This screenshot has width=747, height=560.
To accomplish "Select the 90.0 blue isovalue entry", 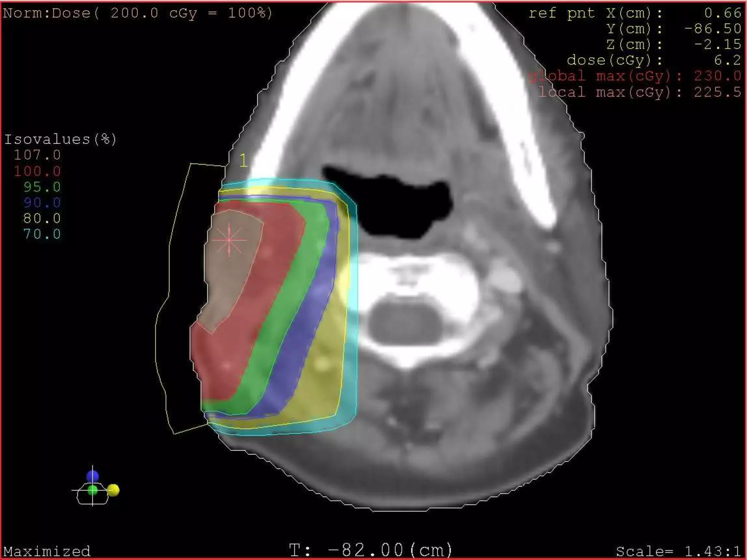I will pyautogui.click(x=42, y=203).
